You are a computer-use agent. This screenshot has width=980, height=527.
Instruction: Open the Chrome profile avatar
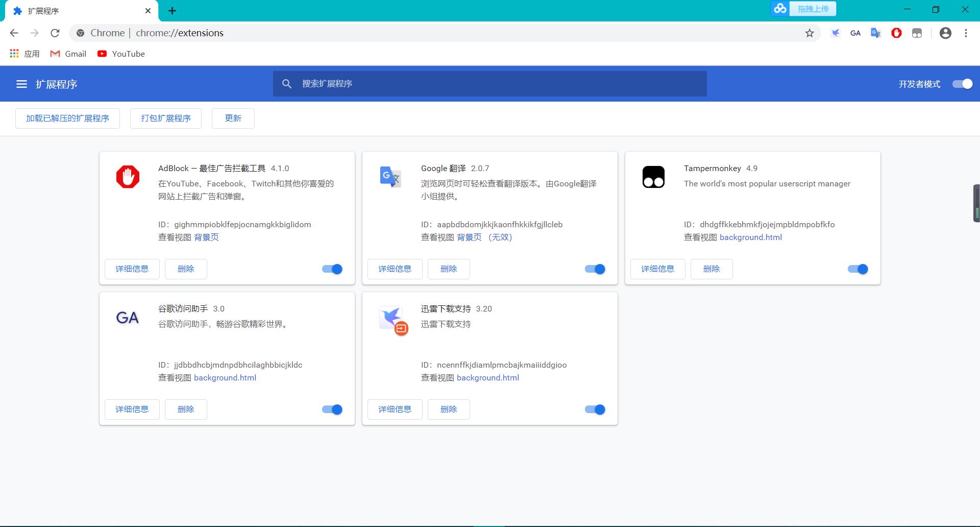[x=945, y=33]
